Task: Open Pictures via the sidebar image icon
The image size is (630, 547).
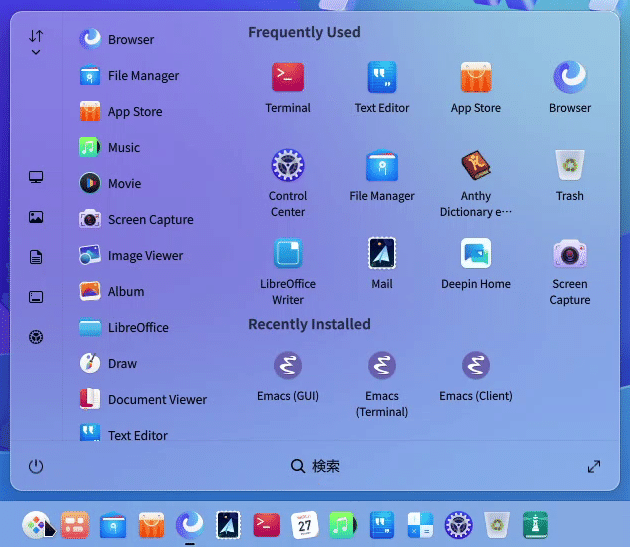Action: [36, 217]
